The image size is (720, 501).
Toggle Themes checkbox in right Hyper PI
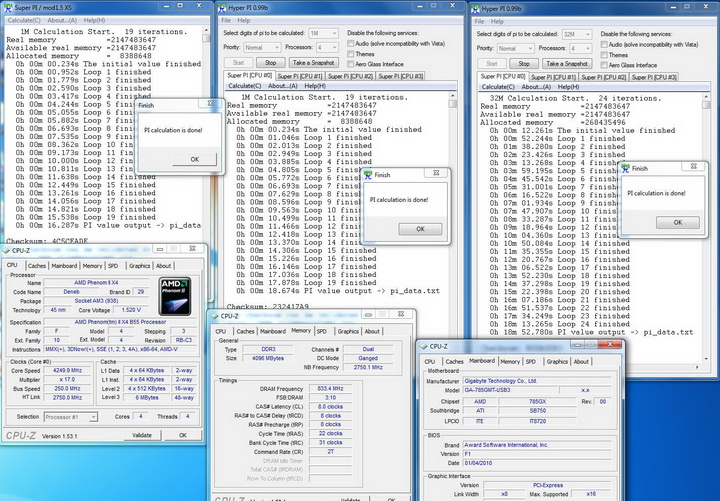[604, 55]
